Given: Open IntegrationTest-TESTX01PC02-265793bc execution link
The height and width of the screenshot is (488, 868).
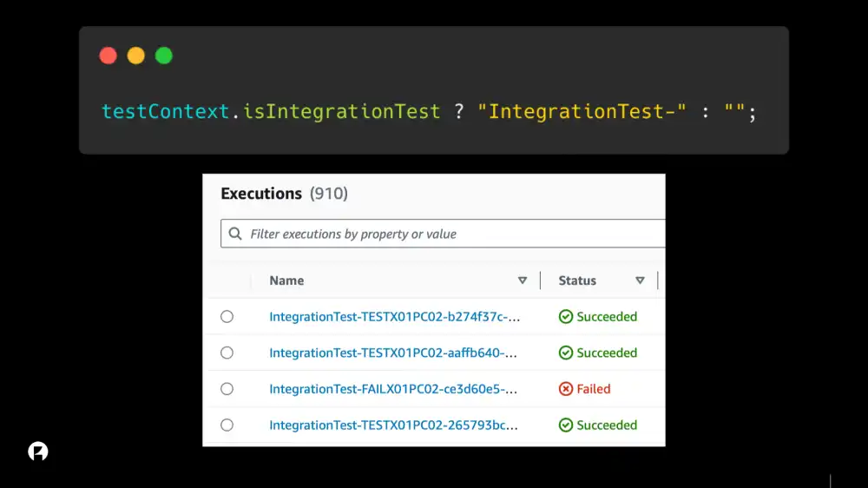Looking at the screenshot, I should click(393, 425).
